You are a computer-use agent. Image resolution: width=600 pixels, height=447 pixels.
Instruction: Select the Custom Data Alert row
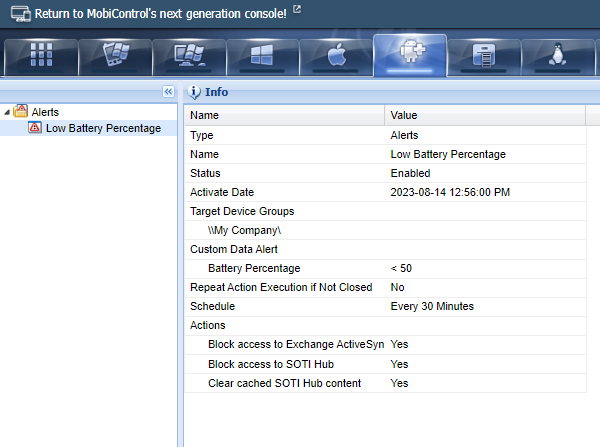click(385, 249)
